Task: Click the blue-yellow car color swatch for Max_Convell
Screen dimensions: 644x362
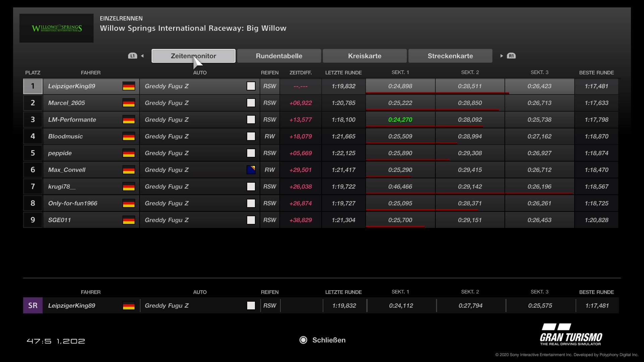Action: pos(251,170)
